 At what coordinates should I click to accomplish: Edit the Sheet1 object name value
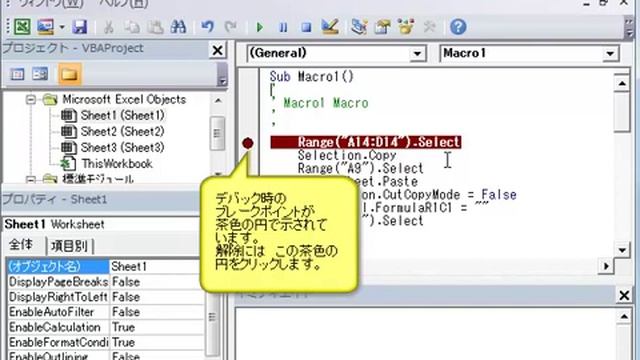[x=156, y=267]
